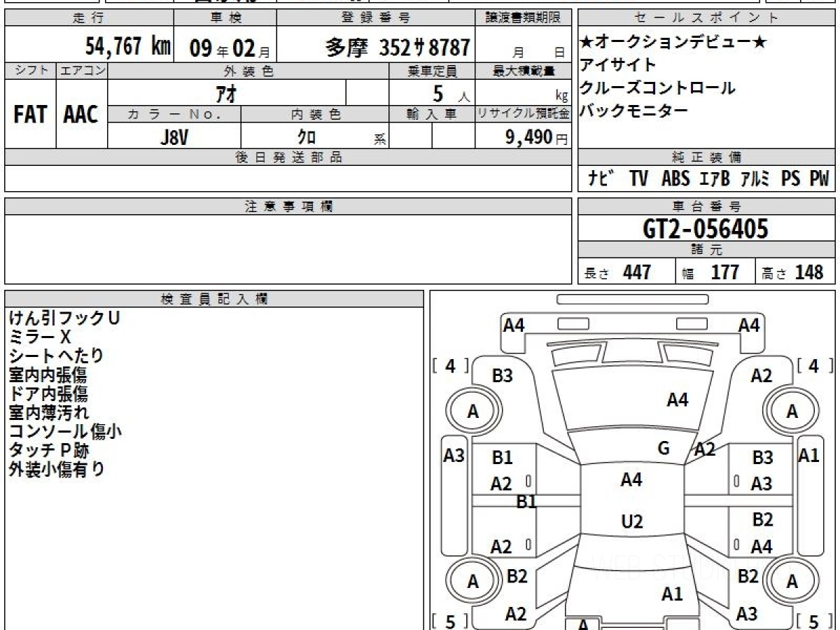
Task: Click inspector note ミラーX
Action: coord(40,337)
